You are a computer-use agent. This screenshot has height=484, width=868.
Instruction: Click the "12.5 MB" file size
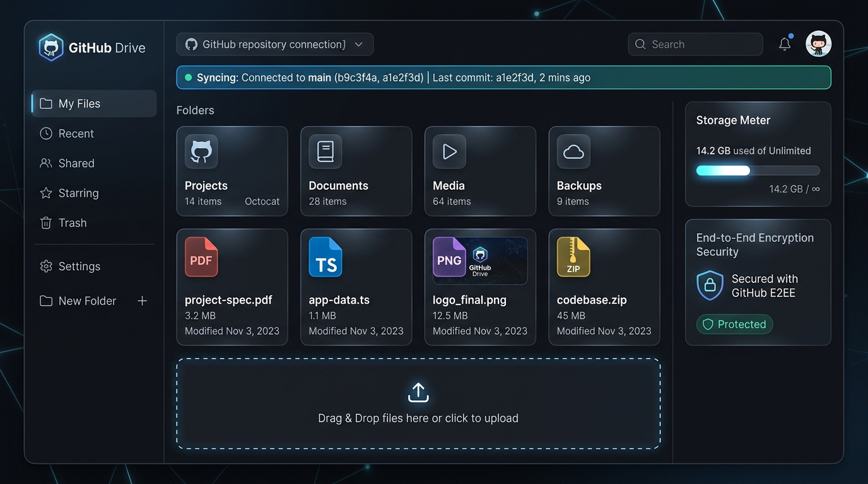[x=450, y=316]
